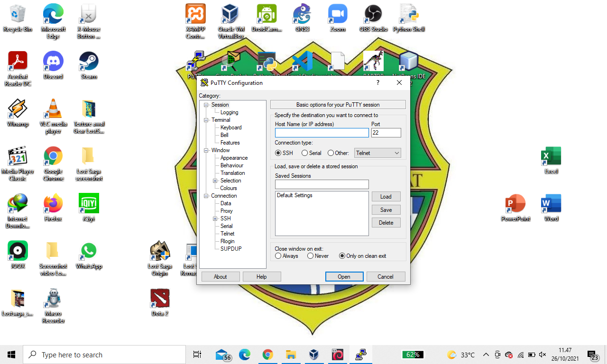Expand the Selection tree node

215,181
